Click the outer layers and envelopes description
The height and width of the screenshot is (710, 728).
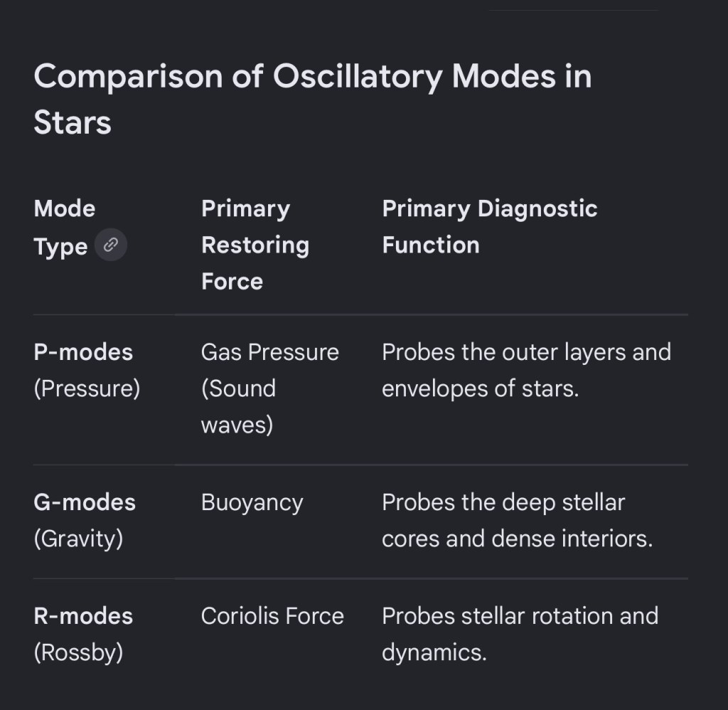pyautogui.click(x=525, y=370)
